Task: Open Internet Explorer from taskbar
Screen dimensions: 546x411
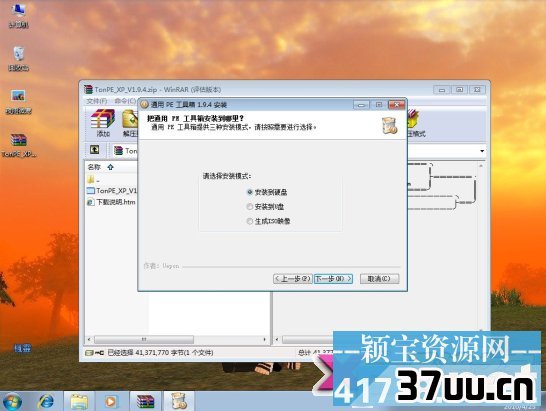Action: tap(46, 401)
